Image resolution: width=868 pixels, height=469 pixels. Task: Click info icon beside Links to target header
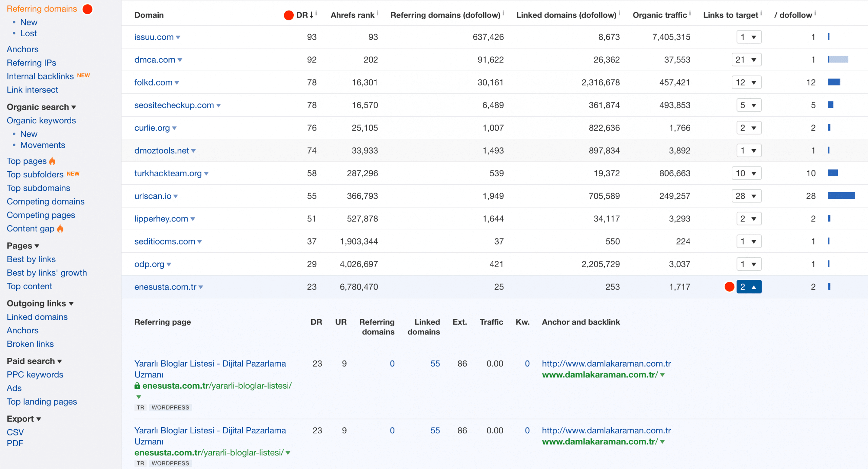point(761,13)
